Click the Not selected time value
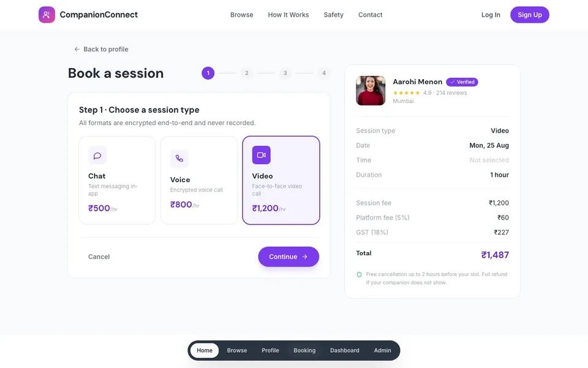588x368 pixels. click(x=489, y=160)
